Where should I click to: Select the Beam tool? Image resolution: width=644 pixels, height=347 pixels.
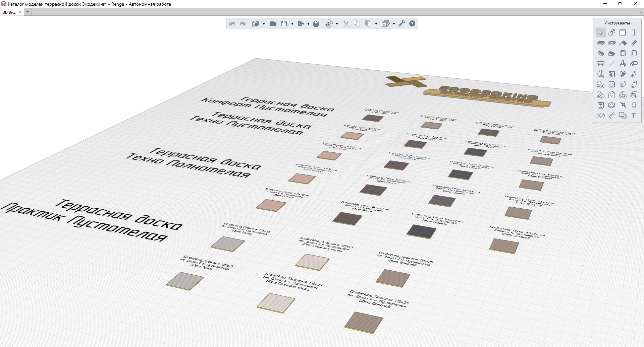(x=634, y=43)
